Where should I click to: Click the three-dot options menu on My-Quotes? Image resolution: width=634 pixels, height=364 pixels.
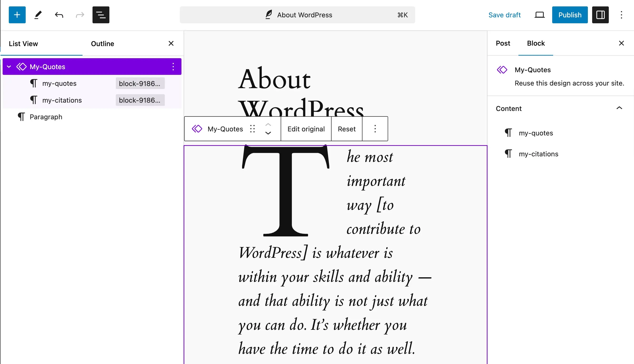173,67
